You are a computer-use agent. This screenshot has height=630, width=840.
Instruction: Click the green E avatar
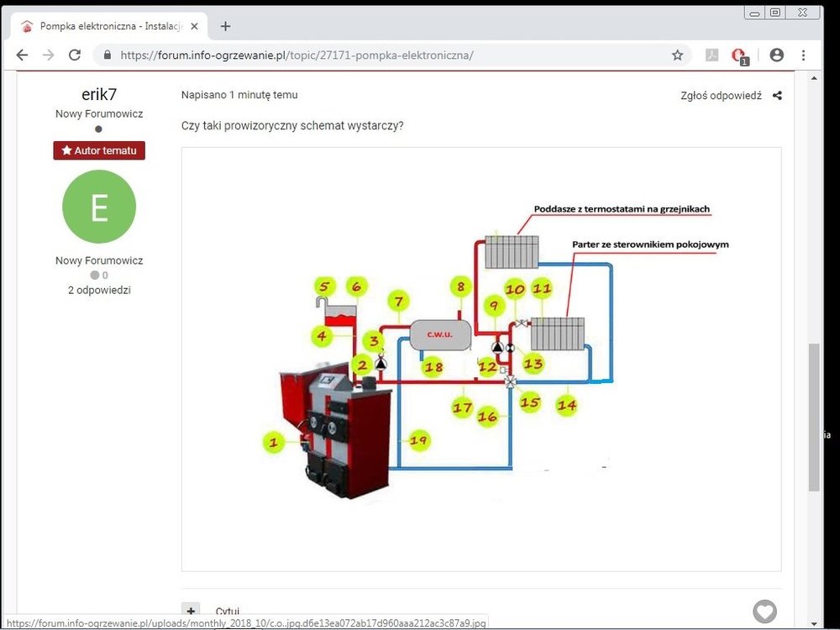(99, 207)
